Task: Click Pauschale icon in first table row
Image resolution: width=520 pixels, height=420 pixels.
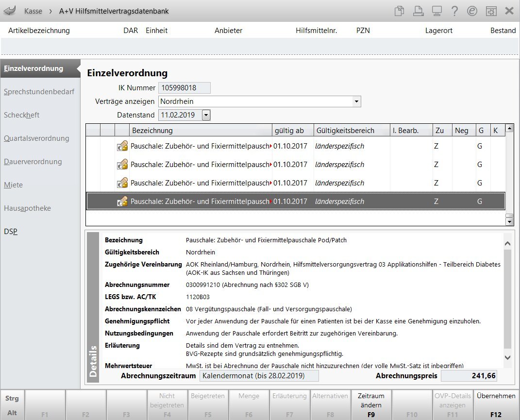Action: pos(122,146)
